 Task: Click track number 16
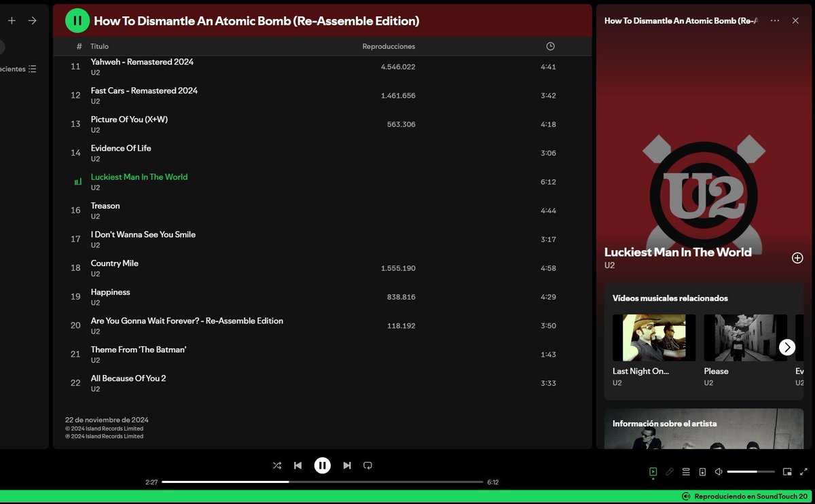[x=76, y=211]
